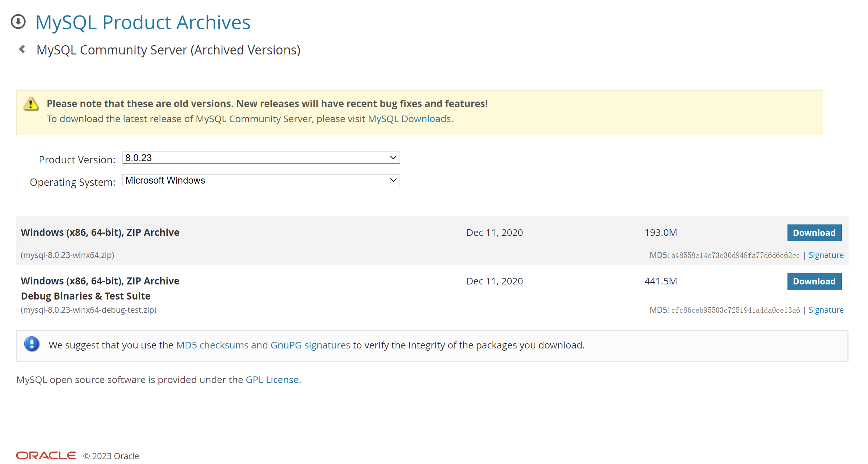Click the download circle icon beside title
The image size is (868, 464).
[18, 22]
